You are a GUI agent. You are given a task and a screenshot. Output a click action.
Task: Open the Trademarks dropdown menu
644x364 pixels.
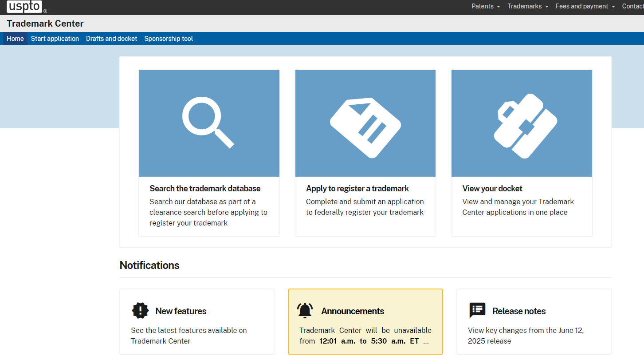click(528, 6)
